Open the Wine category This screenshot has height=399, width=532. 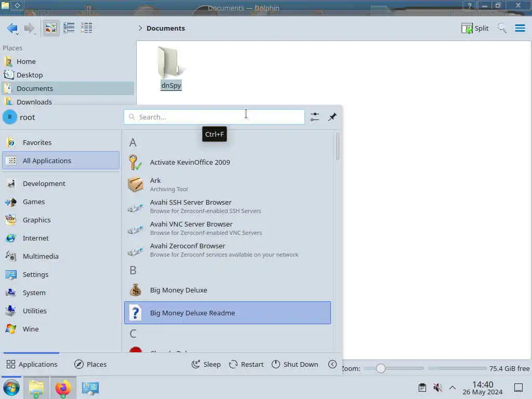[x=61, y=329]
